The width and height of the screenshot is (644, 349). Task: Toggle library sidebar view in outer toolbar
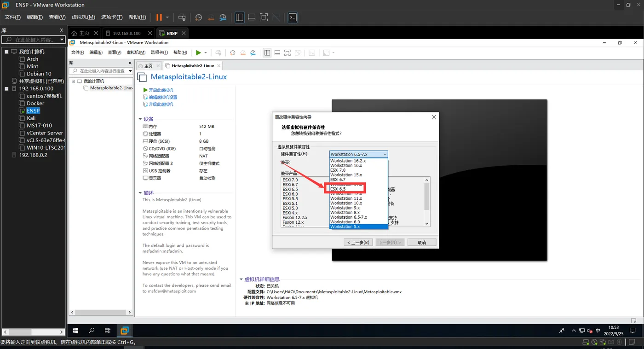pyautogui.click(x=240, y=17)
